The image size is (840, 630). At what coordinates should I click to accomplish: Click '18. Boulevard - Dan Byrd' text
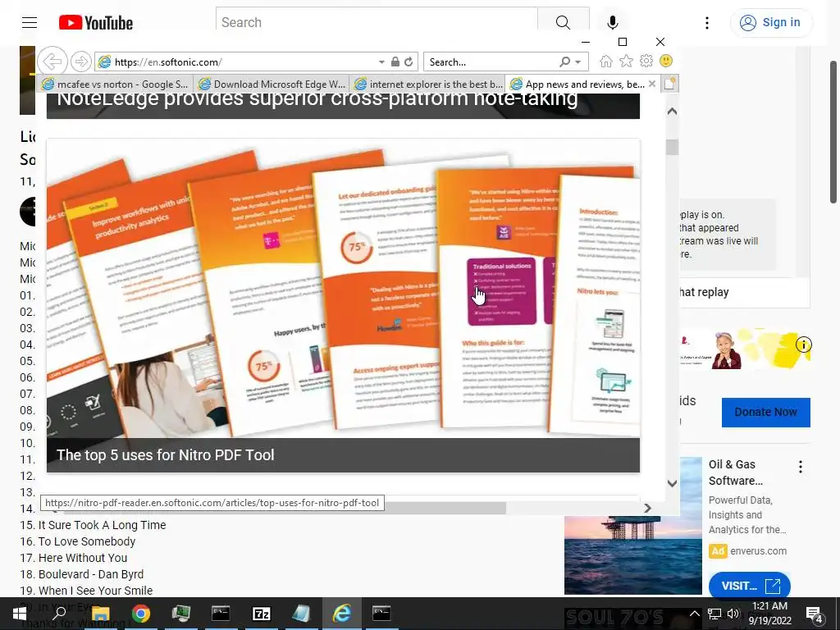(x=82, y=574)
